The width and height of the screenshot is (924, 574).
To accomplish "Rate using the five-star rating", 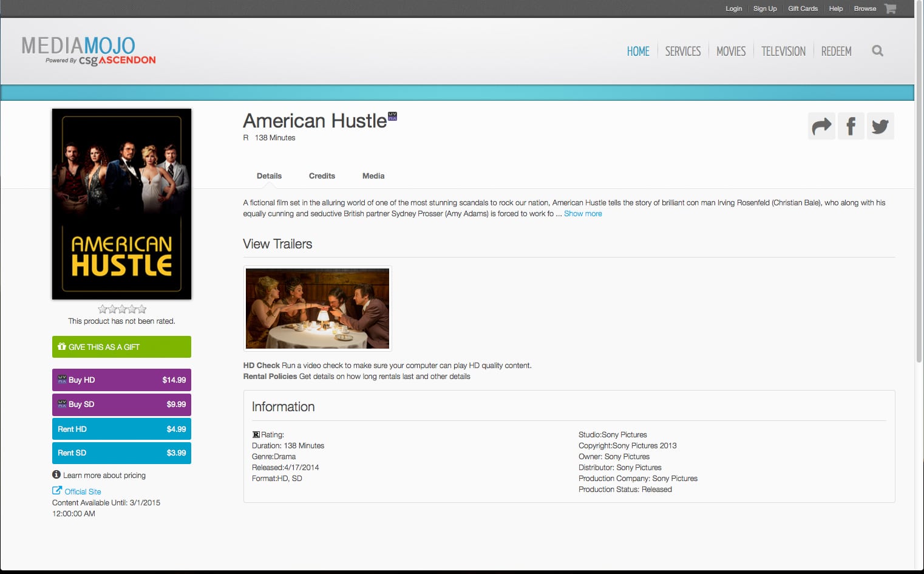I will [x=122, y=309].
